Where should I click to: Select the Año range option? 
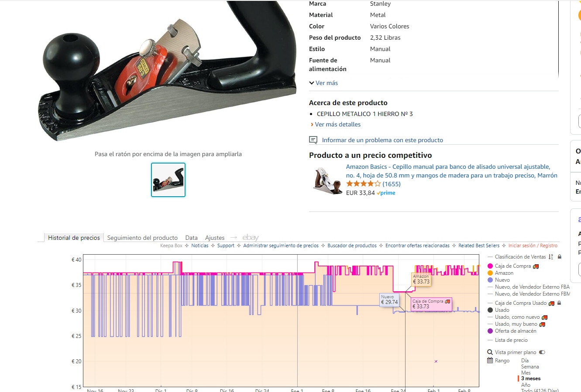click(x=526, y=385)
